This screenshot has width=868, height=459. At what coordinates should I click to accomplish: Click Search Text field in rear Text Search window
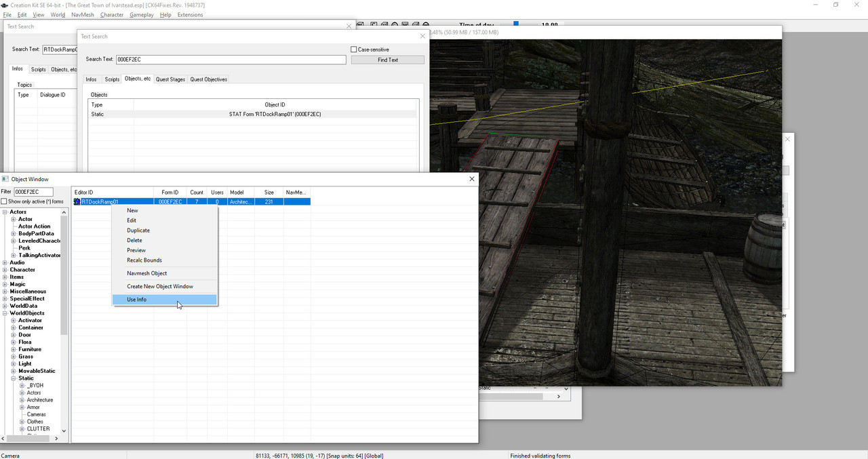(x=60, y=49)
